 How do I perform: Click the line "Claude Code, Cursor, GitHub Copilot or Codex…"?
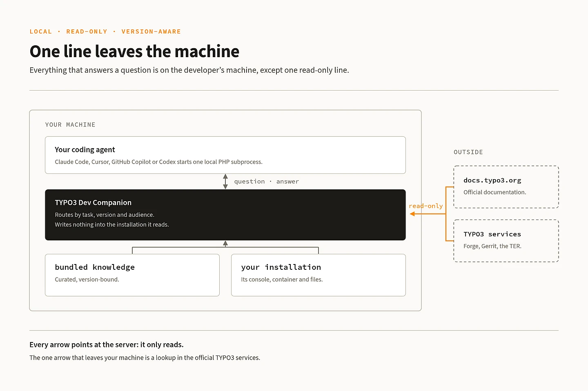point(158,162)
